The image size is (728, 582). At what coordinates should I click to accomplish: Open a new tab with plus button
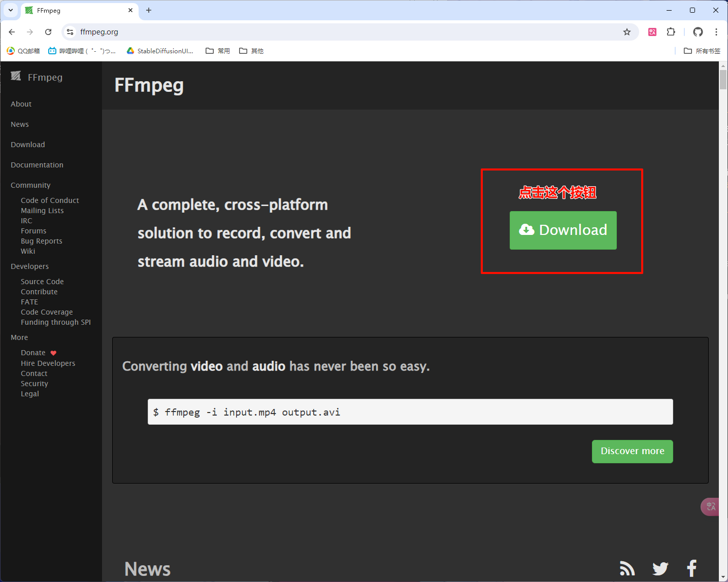(x=149, y=10)
